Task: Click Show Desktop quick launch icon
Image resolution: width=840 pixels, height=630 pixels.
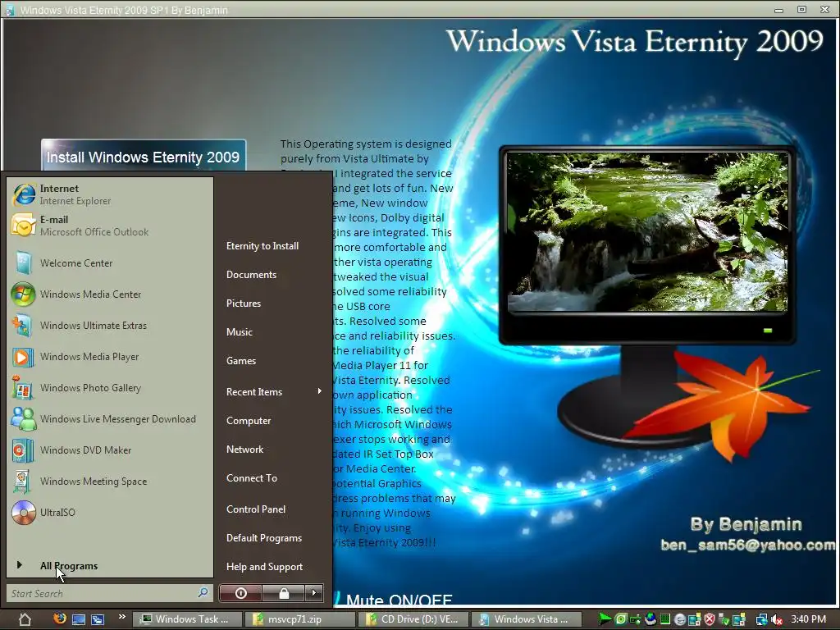Action: click(79, 619)
